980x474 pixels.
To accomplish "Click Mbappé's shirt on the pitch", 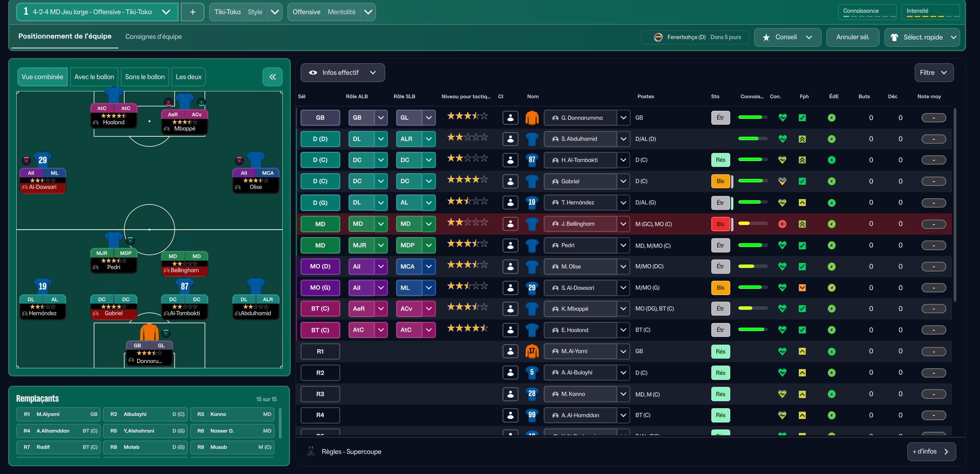I will (184, 101).
